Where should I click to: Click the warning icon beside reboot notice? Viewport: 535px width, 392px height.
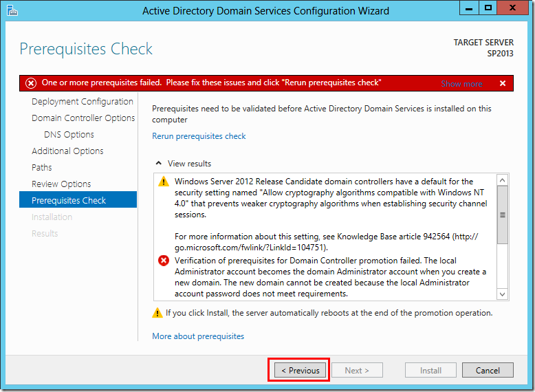157,314
